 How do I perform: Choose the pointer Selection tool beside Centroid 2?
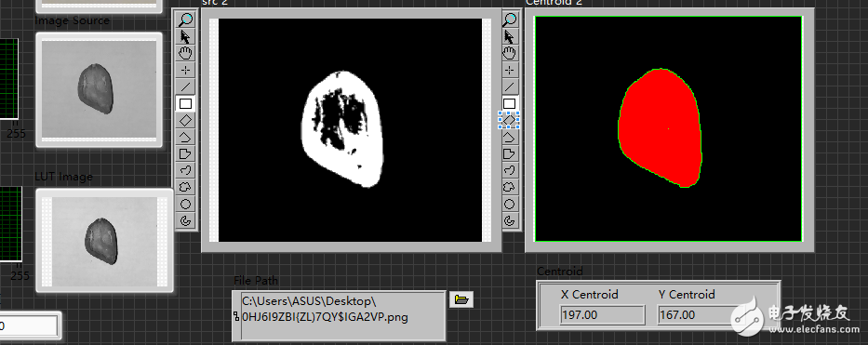(x=509, y=36)
